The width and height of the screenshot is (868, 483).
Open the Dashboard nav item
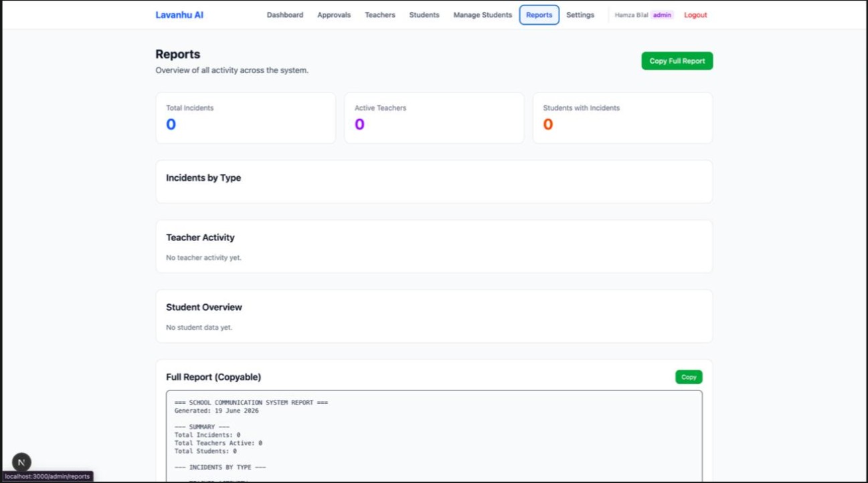(285, 15)
